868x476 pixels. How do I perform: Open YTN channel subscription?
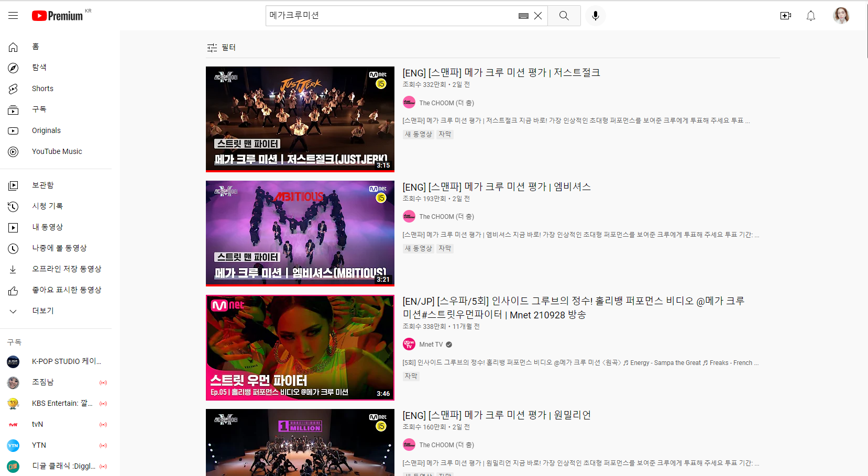(56, 445)
